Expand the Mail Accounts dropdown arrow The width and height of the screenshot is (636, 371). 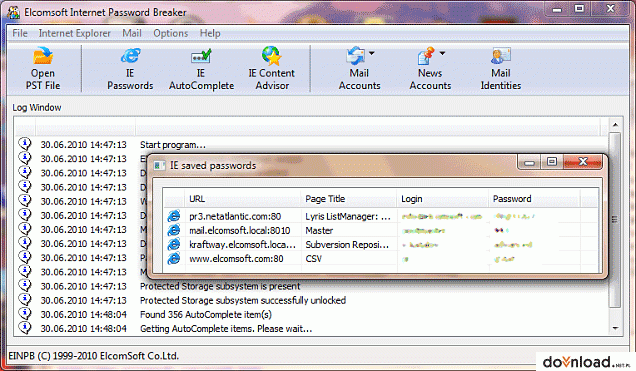(372, 53)
